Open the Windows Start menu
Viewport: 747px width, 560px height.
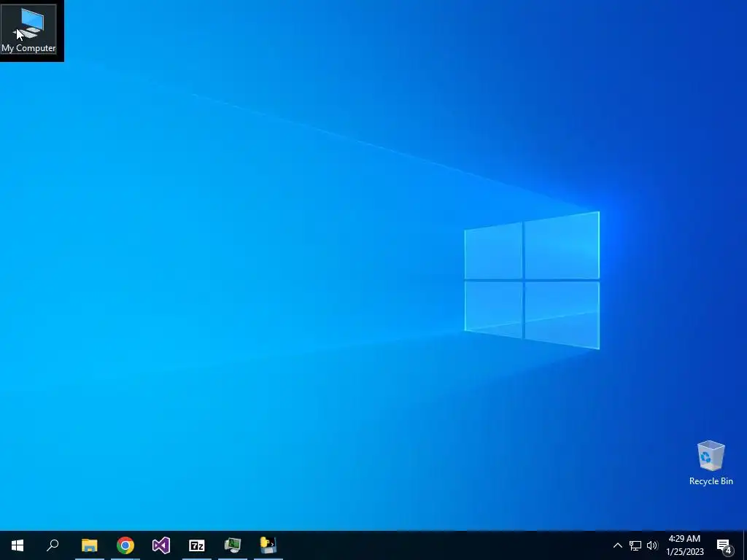[18, 545]
